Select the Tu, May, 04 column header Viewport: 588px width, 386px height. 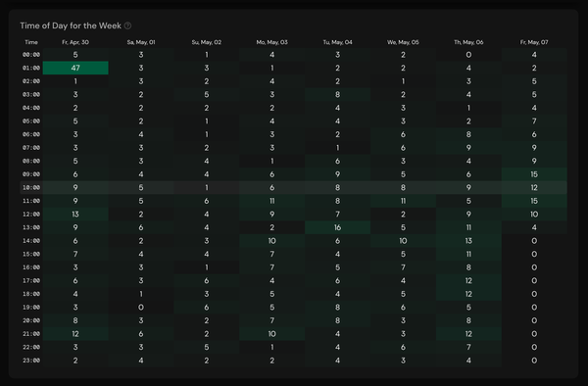pos(337,42)
